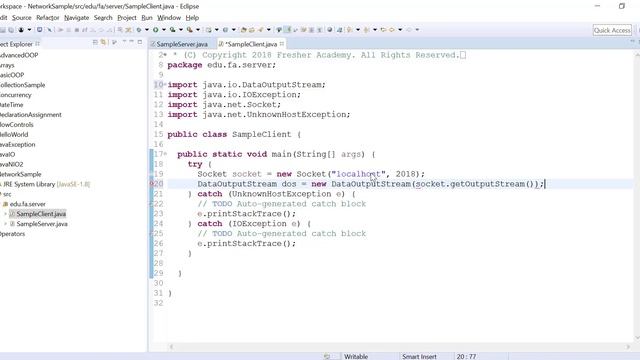Viewport: 640px width, 360px height.
Task: Toggle Link with Editor in Project Explorer
Action: tap(103, 42)
